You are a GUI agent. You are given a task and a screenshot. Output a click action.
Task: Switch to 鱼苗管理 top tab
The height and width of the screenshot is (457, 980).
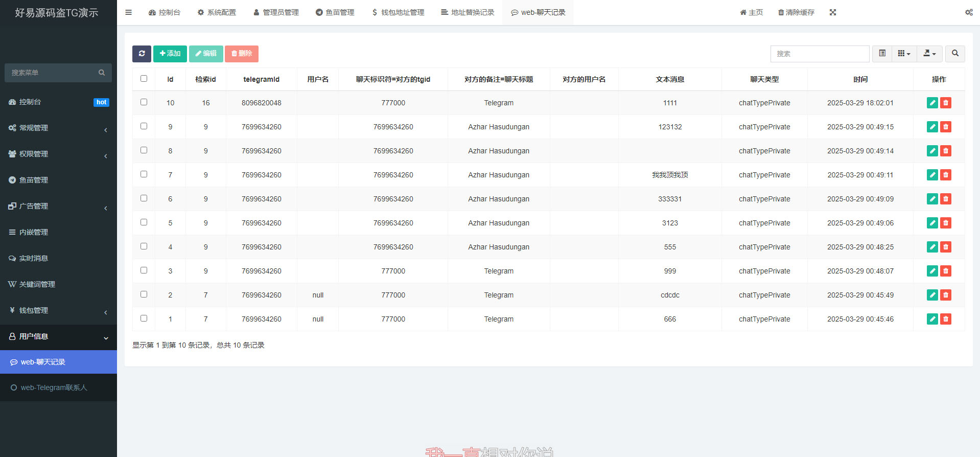[335, 12]
